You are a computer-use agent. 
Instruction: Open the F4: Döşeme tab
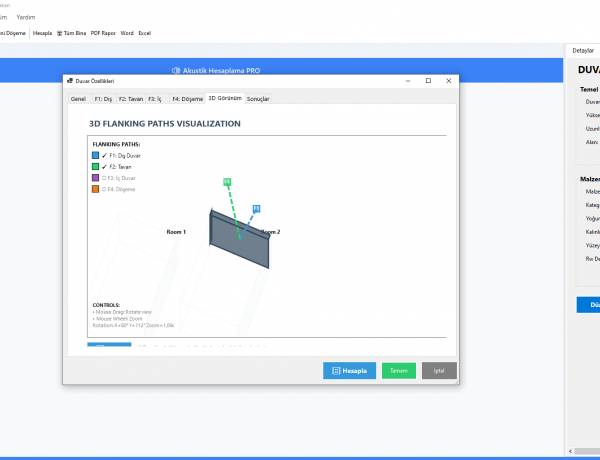coord(187,99)
